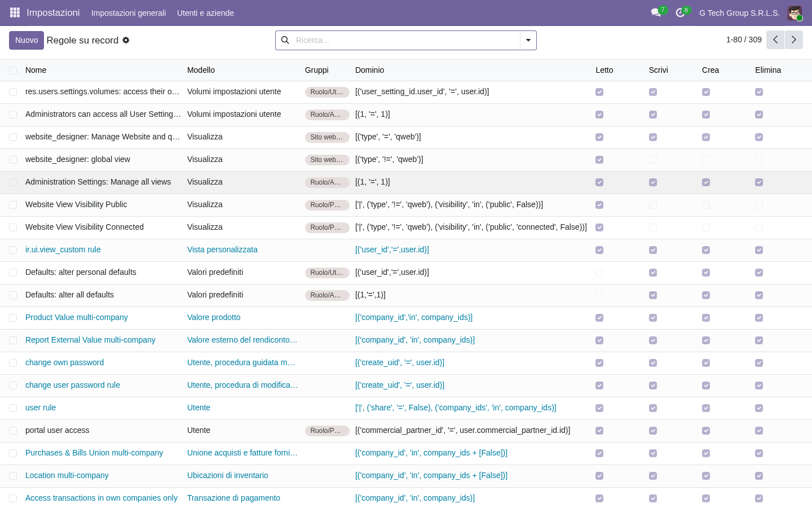Click the Impostazioni app title
The image size is (812, 508).
[53, 12]
